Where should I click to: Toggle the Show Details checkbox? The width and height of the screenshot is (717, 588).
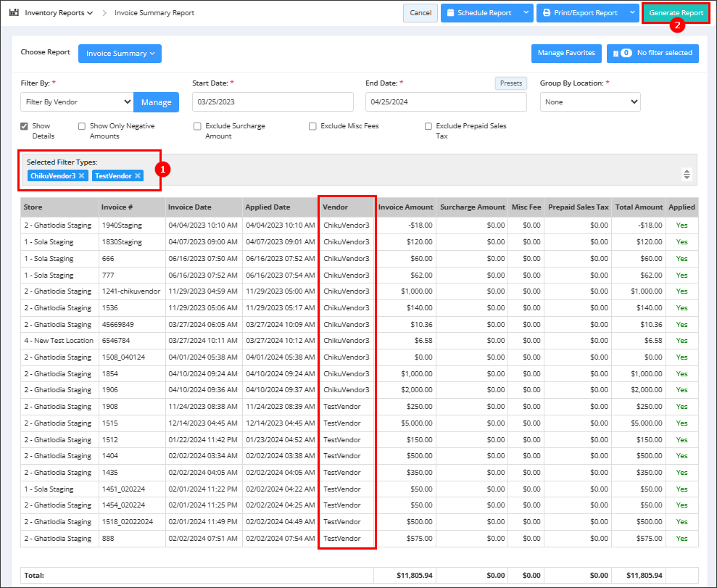24,126
